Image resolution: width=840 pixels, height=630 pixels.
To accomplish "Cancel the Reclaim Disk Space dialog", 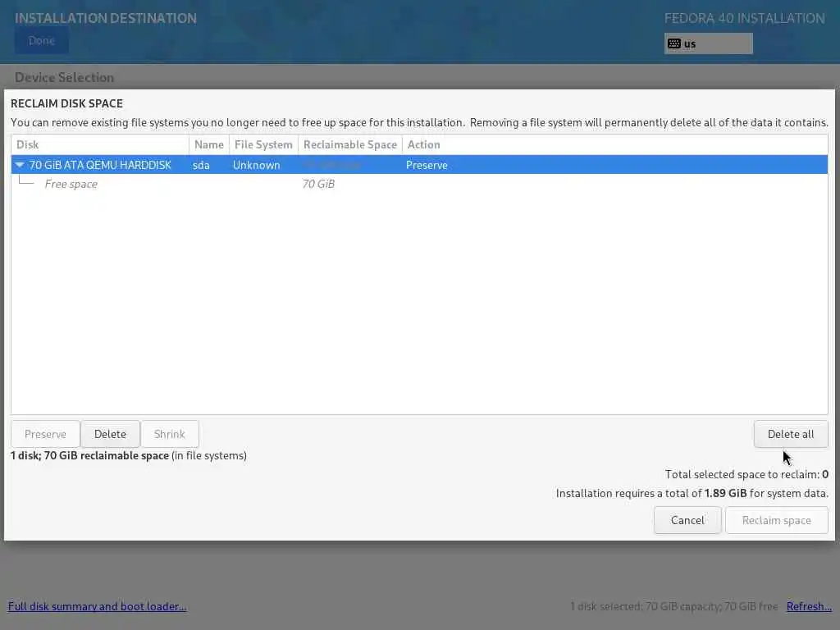I will pyautogui.click(x=687, y=520).
